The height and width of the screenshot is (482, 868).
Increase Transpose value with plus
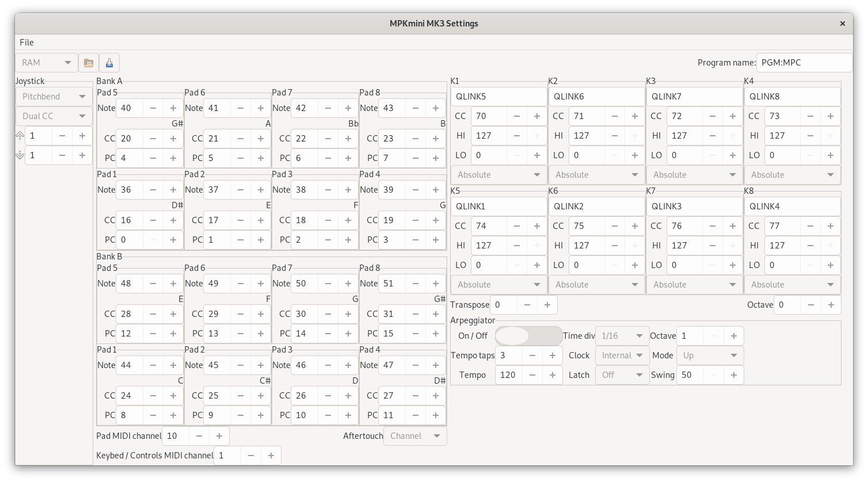(547, 305)
